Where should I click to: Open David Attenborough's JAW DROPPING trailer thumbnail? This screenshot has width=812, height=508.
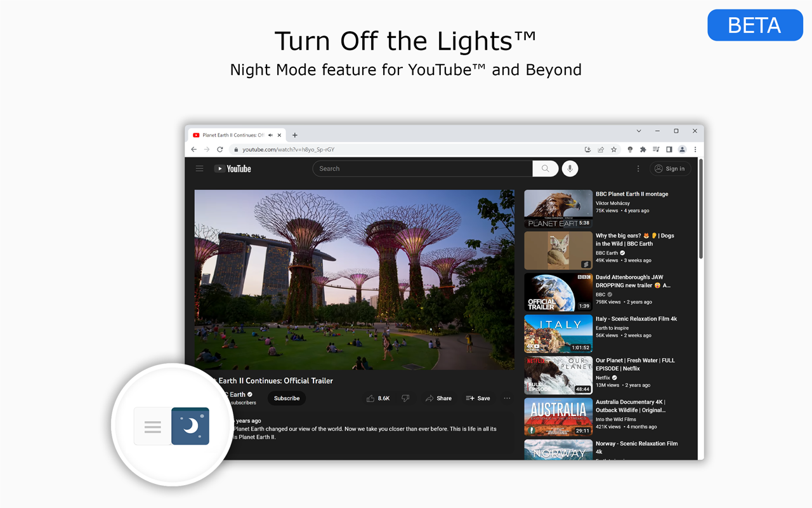(x=558, y=292)
